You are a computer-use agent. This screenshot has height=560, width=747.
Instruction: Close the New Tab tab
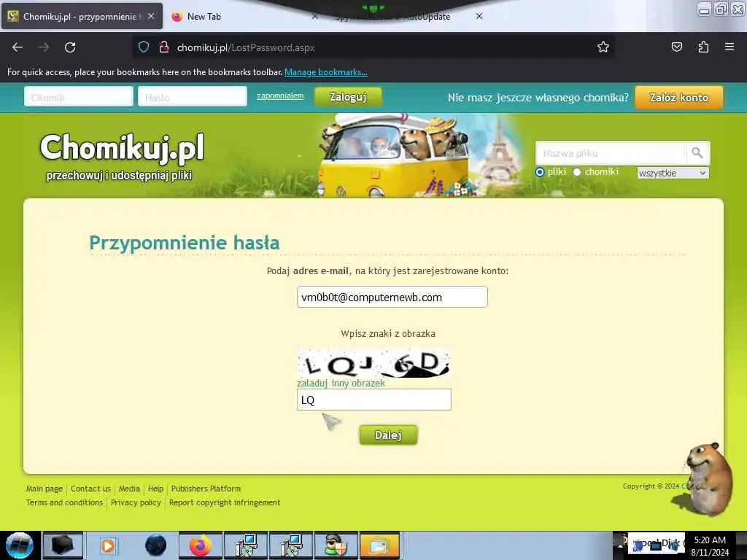[315, 16]
